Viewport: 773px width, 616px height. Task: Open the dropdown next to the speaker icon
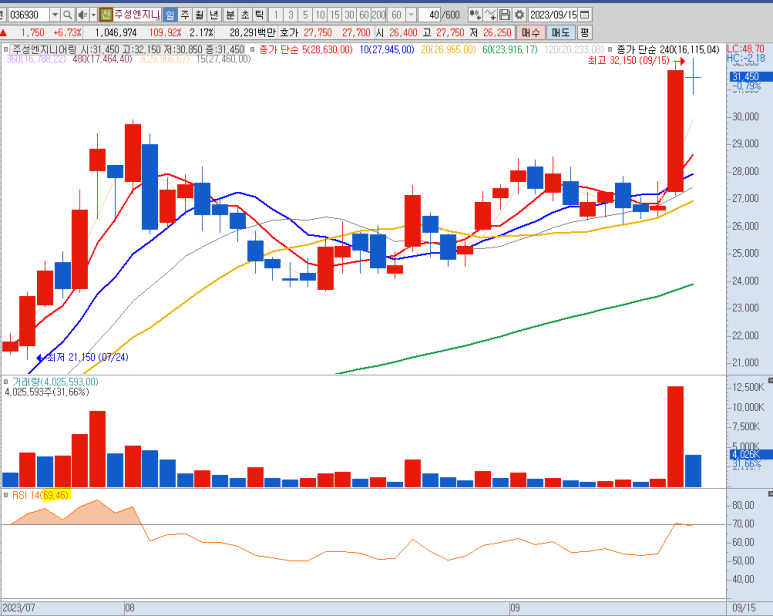coord(93,15)
